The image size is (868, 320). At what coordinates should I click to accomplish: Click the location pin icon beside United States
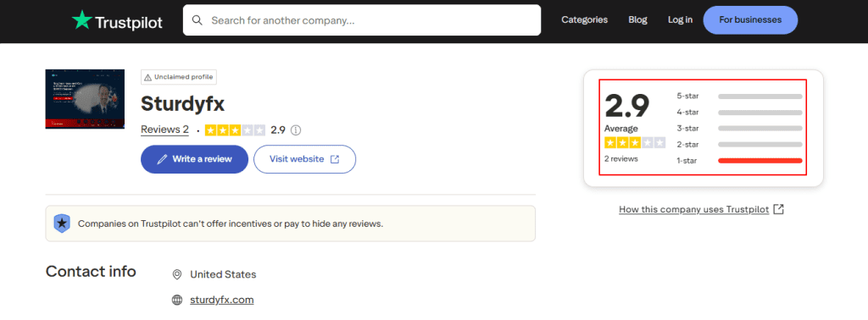coord(177,274)
